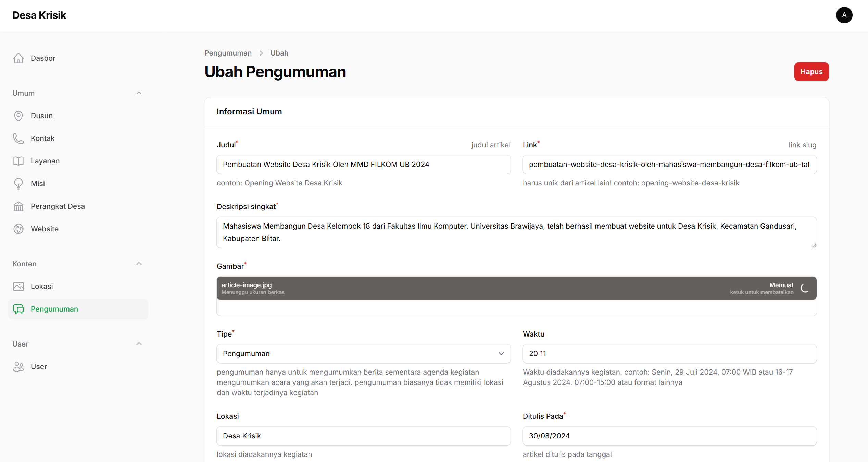Collapse the User sidebar group

(139, 344)
